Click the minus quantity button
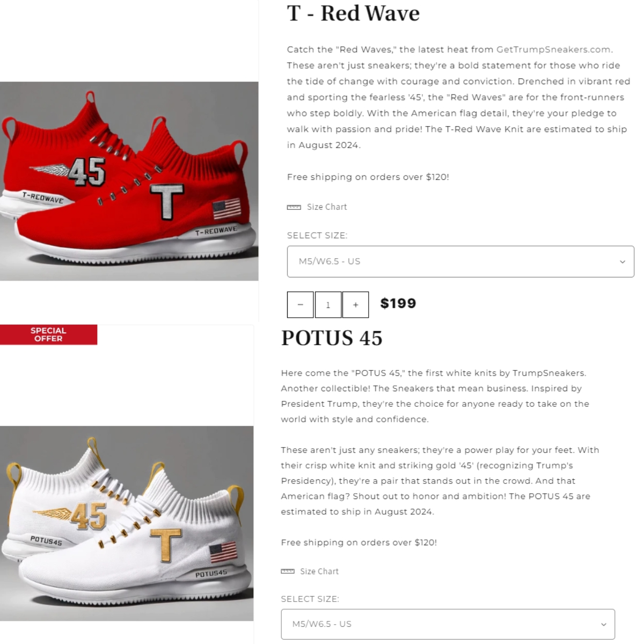 point(301,305)
